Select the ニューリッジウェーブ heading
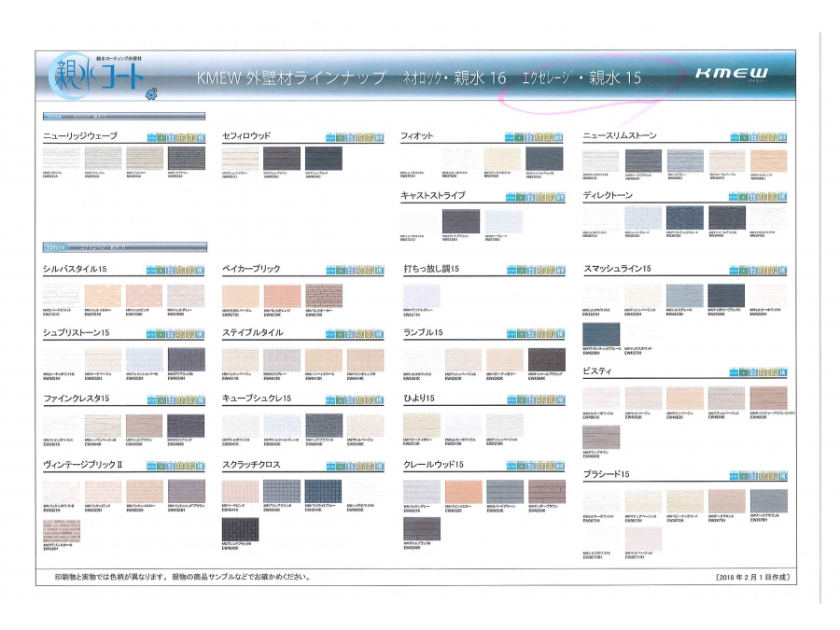The height and width of the screenshot is (630, 840). pos(80,135)
